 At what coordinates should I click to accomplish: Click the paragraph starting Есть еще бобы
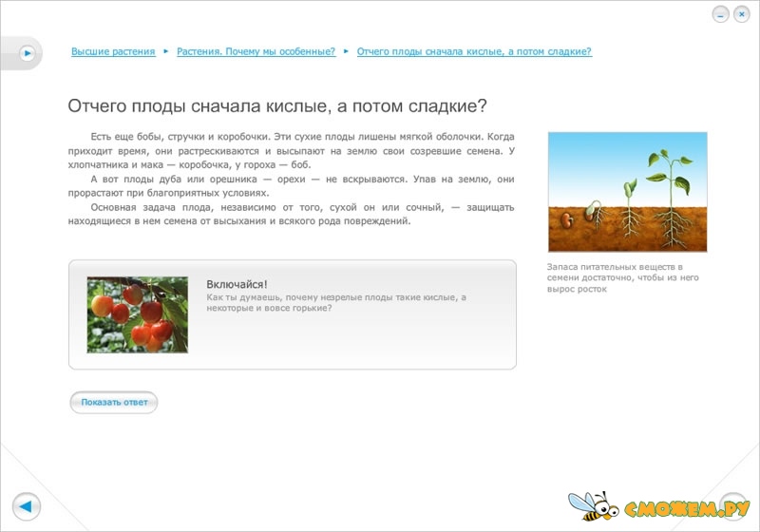[x=292, y=151]
